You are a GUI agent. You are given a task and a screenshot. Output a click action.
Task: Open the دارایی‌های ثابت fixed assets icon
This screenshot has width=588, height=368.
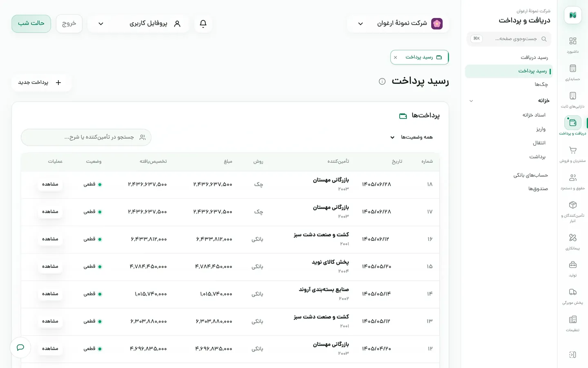coord(572,96)
